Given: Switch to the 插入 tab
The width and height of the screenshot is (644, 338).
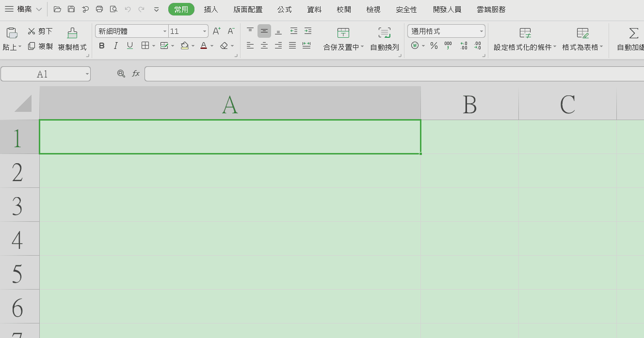Looking at the screenshot, I should (x=211, y=9).
